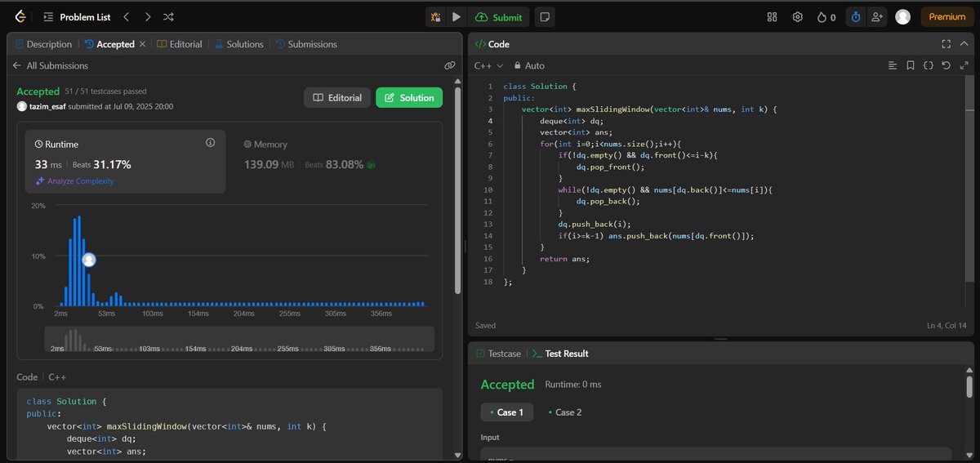980x463 pixels.
Task: Copy the submission link icon
Action: click(449, 65)
